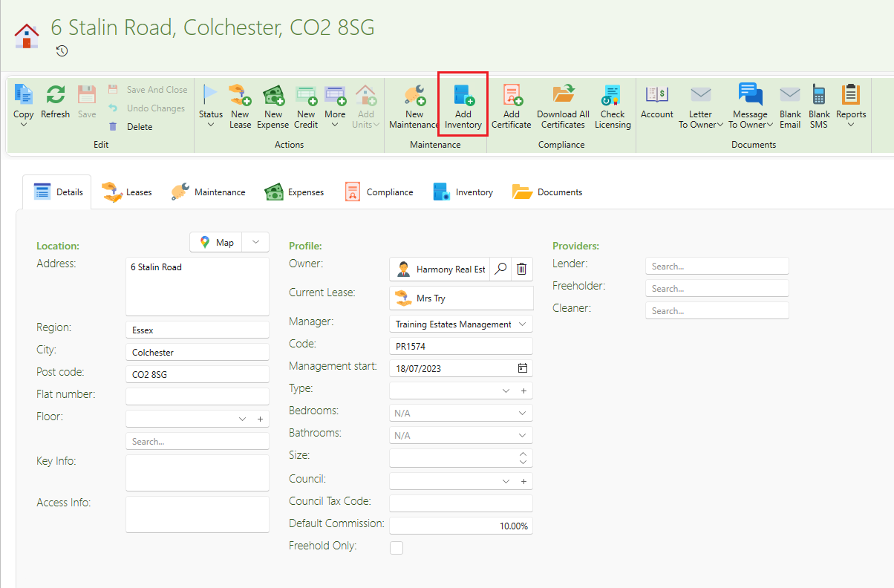Click the house icon beside address title
Image resolution: width=894 pixels, height=588 pixels.
coord(27,35)
